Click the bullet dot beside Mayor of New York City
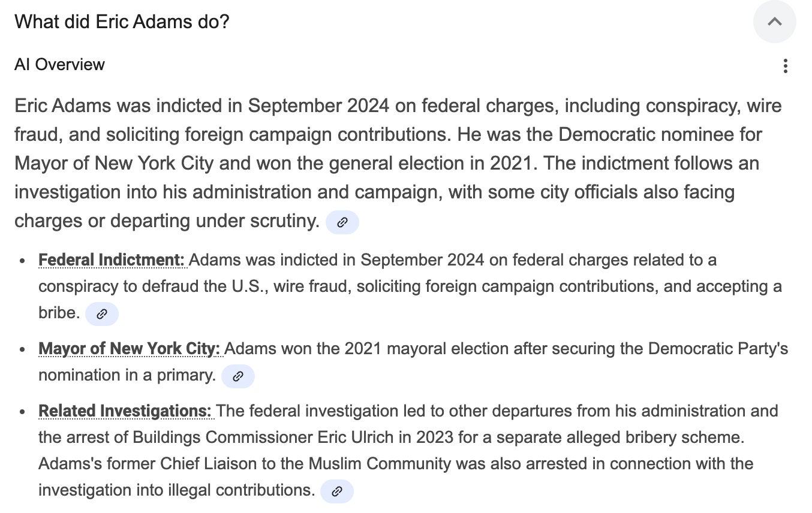Viewport: 812px width, 513px height. 23,350
